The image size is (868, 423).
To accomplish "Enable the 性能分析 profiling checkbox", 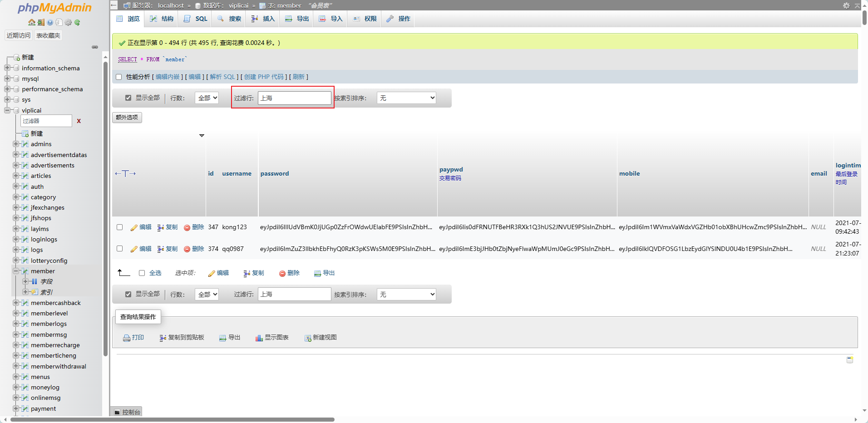I will coord(119,77).
